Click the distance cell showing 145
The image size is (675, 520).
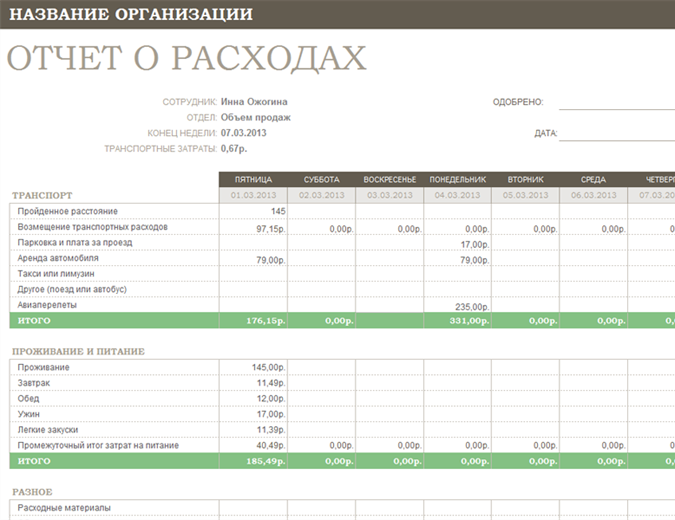(277, 211)
